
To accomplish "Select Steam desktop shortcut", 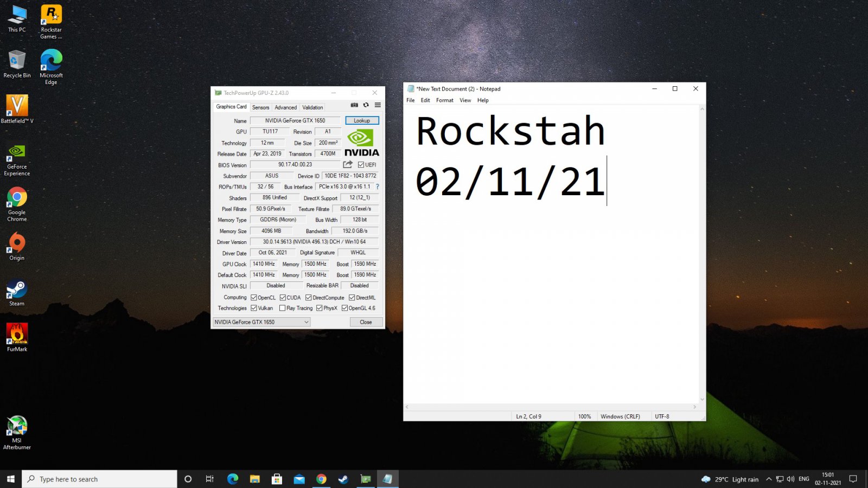I will pos(17,292).
